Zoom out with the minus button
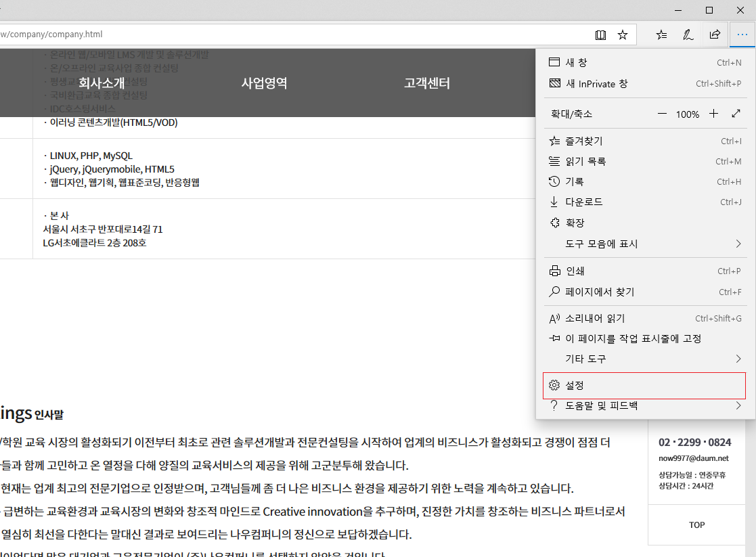This screenshot has height=557, width=756. (662, 114)
